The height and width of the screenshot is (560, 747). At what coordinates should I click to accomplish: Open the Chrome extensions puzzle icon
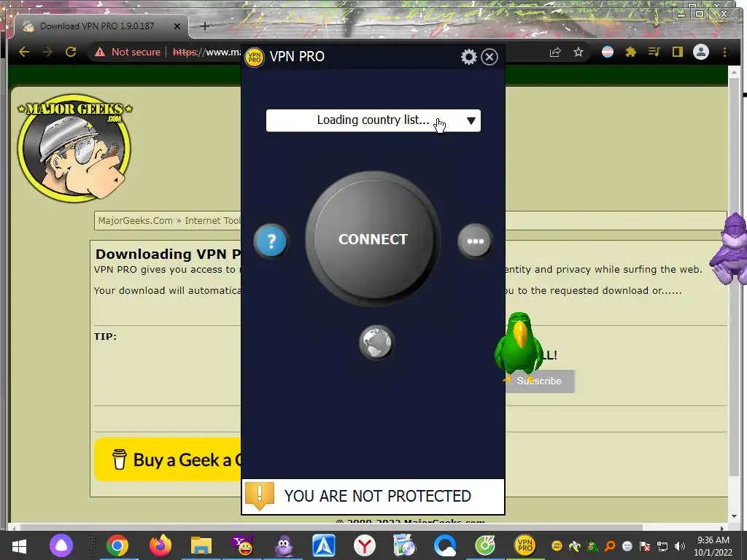click(x=631, y=52)
